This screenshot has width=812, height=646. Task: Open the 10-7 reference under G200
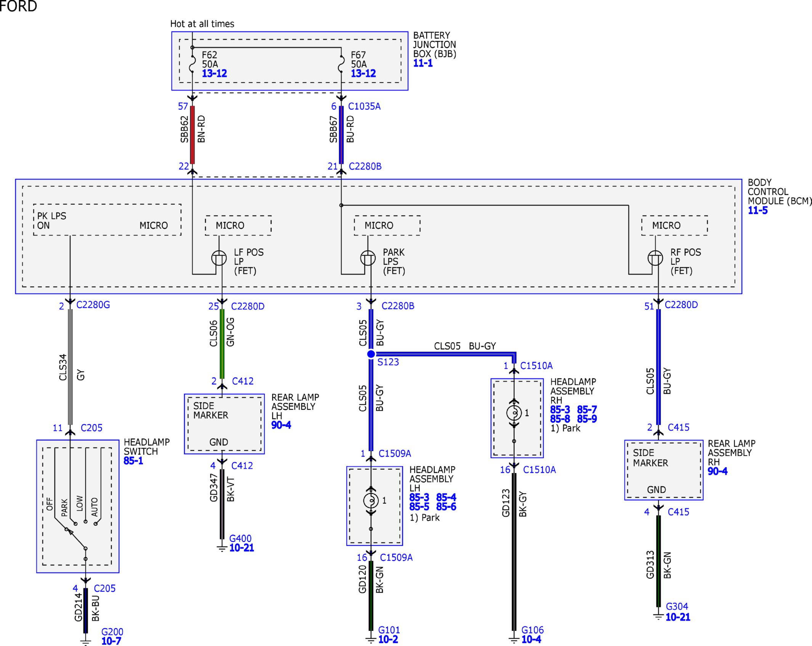[111, 641]
